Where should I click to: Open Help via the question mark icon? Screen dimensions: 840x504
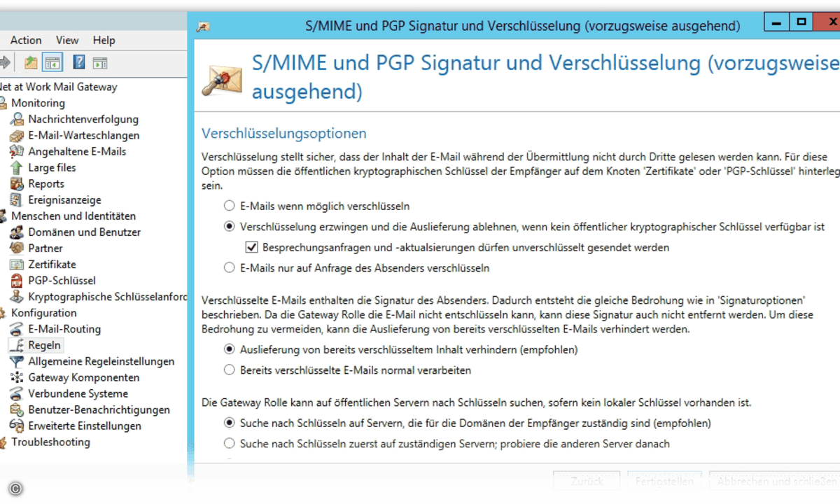coord(79,62)
